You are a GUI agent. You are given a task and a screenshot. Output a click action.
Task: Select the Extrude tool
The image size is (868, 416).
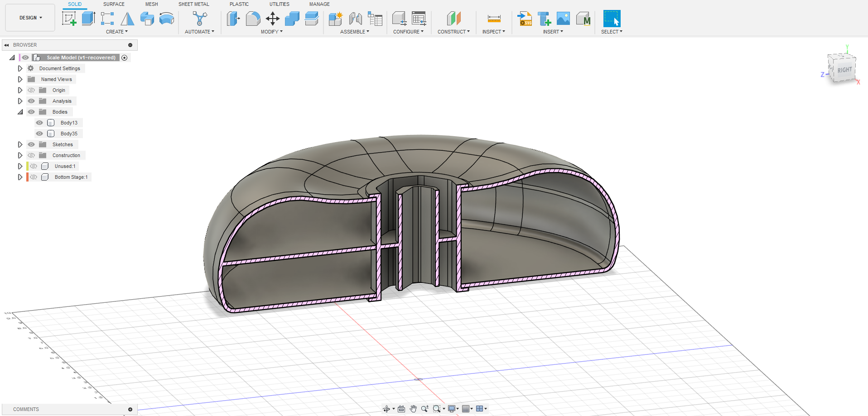point(88,19)
